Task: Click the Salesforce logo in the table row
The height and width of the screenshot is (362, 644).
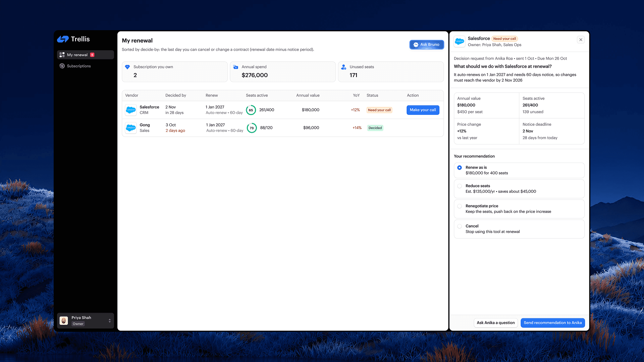Action: pos(131,110)
